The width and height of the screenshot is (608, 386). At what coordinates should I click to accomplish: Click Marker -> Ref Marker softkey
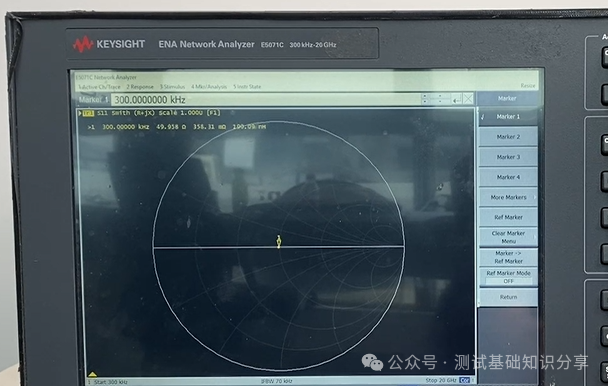coord(508,257)
